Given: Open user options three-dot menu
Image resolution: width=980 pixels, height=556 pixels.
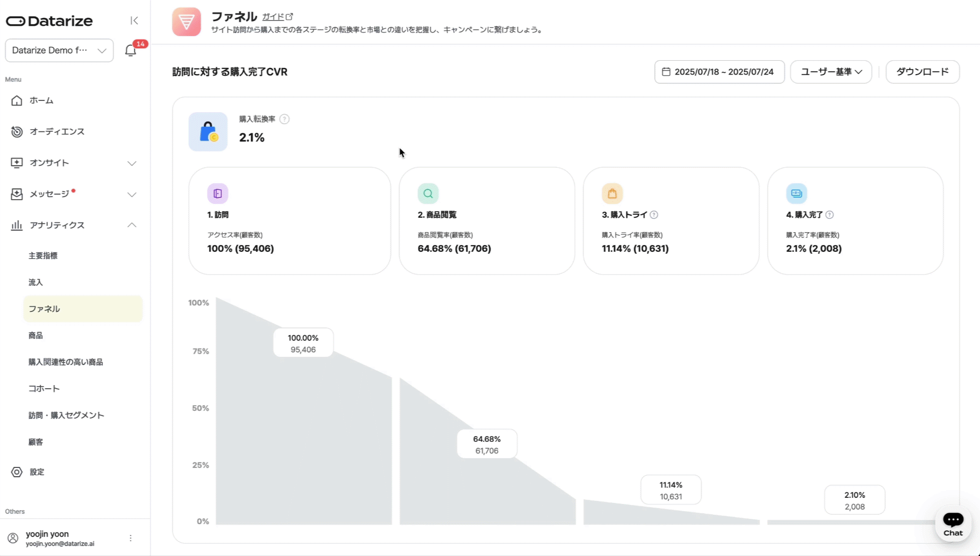Looking at the screenshot, I should [131, 538].
